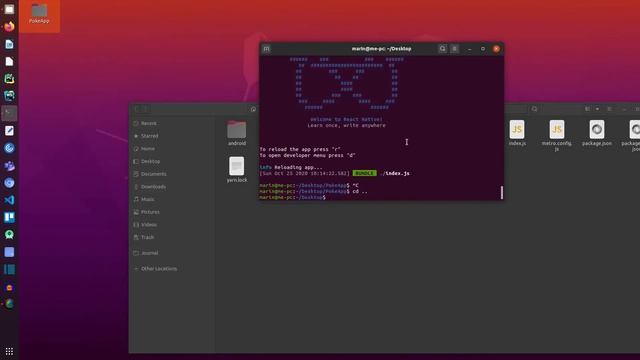Select the metro.config.js file icon

click(x=557, y=129)
